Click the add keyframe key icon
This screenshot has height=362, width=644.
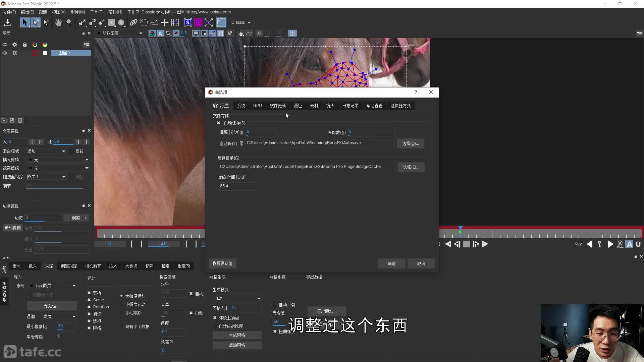600,244
